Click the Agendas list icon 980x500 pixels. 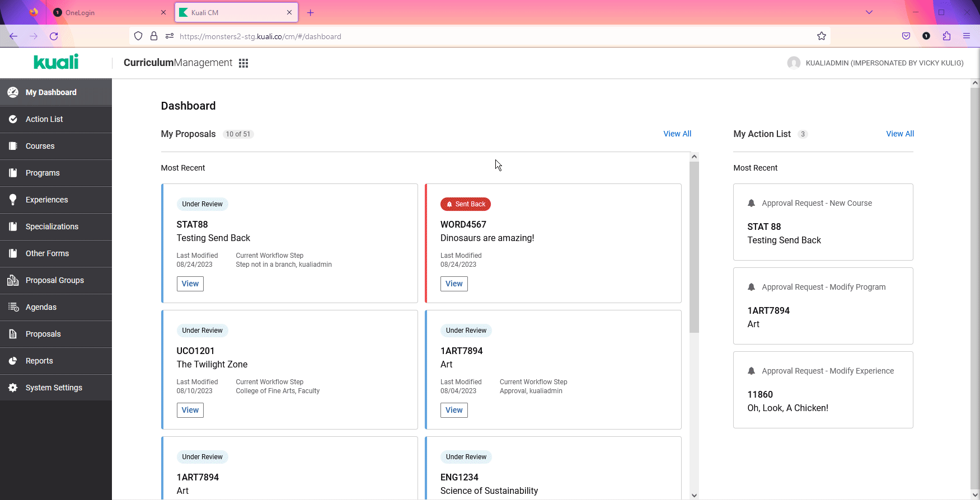[x=13, y=307]
